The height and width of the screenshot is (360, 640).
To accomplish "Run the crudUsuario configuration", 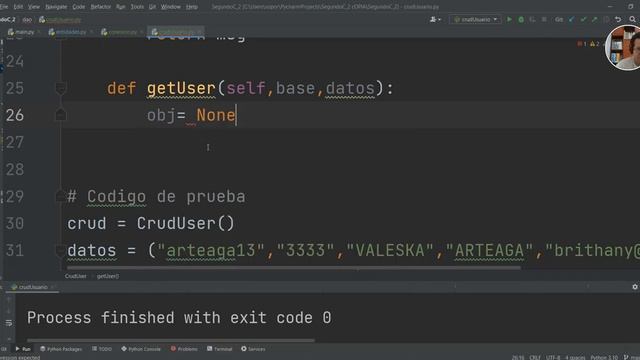I will pos(509,19).
